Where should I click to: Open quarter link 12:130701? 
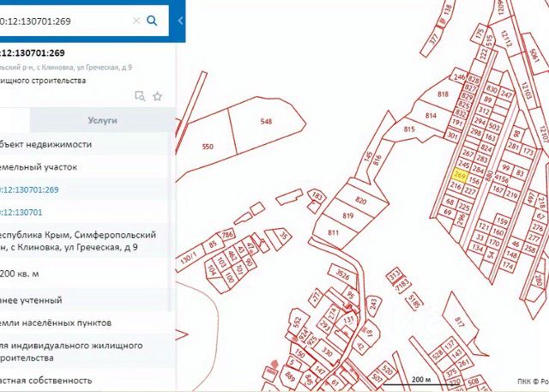pyautogui.click(x=21, y=213)
